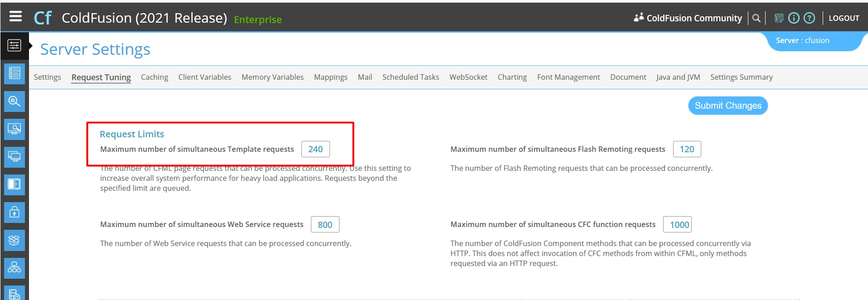
Task: Open the Data & Services list icon
Action: coord(15,73)
